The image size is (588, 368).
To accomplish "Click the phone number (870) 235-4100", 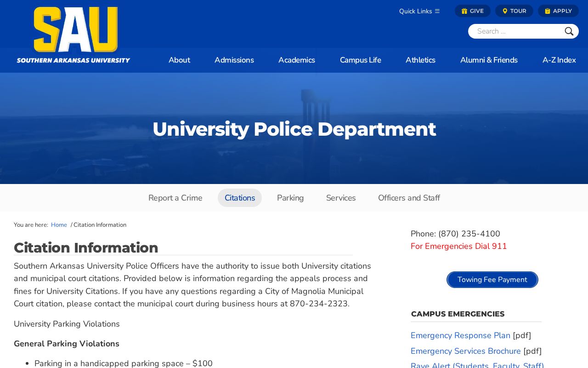I will pos(469,234).
